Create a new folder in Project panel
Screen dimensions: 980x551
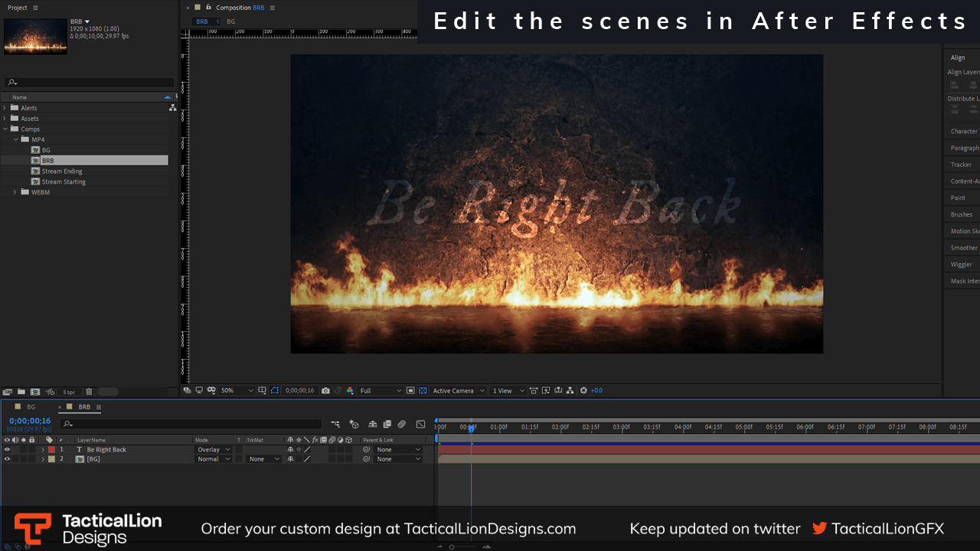point(21,392)
